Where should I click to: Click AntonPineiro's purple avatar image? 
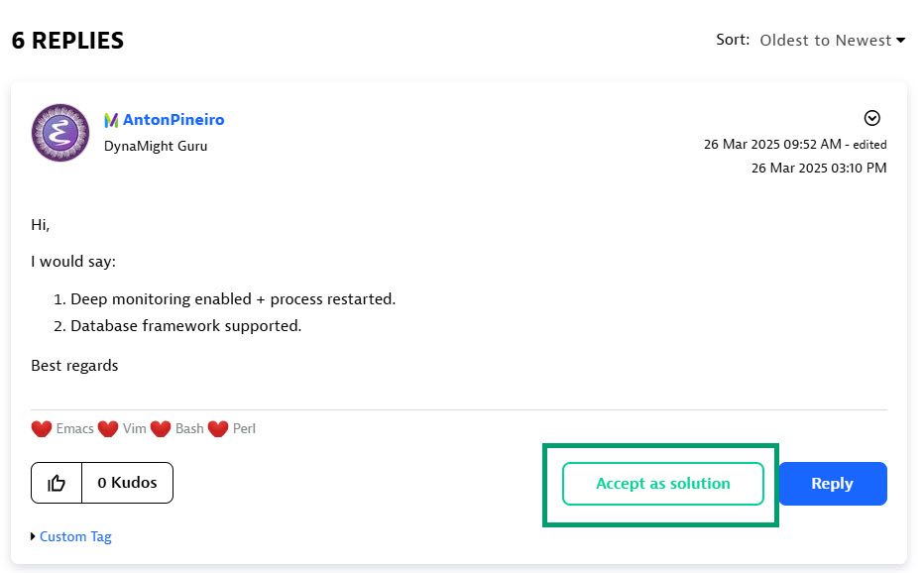click(x=60, y=133)
